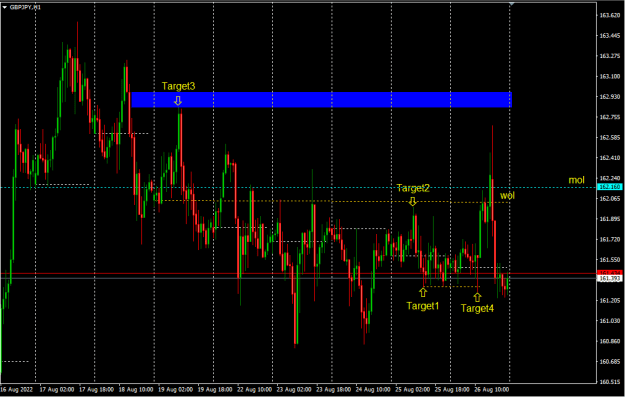625x397 pixels.
Task: Select the up arrow above Target4
Action: 477,297
